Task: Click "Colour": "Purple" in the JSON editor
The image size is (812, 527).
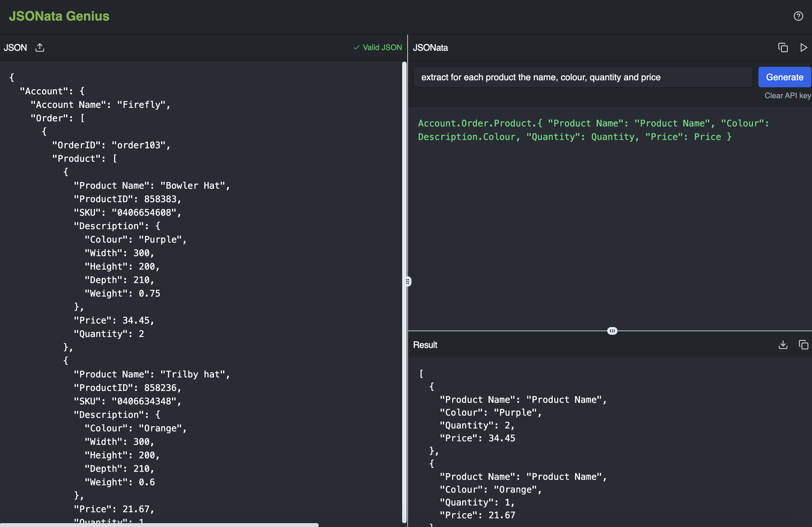Action: 135,239
